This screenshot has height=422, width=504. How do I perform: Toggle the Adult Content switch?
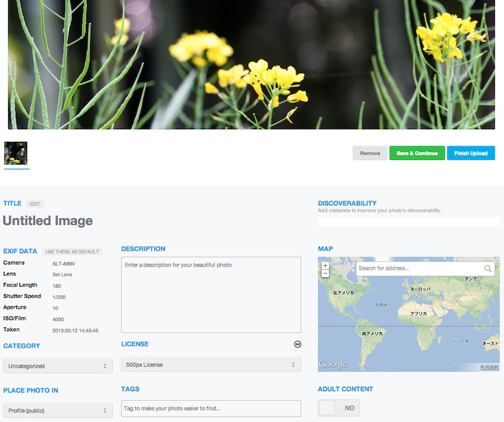[338, 408]
